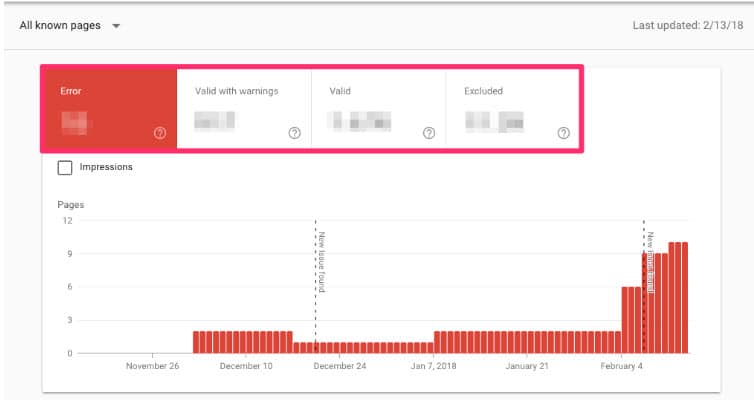This screenshot has width=754, height=400.
Task: Click the Last updated: 2/13/18 text
Action: click(x=688, y=25)
